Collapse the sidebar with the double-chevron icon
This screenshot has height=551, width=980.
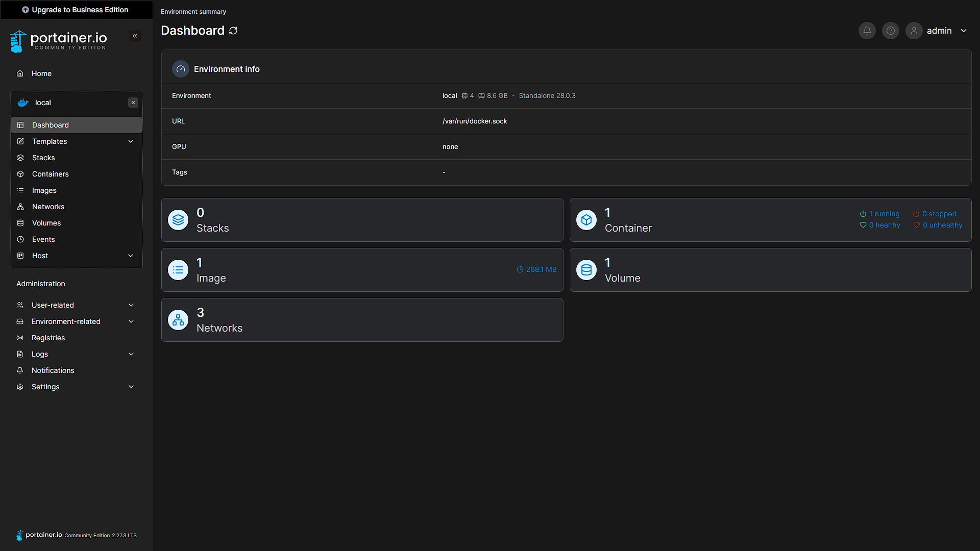[135, 36]
